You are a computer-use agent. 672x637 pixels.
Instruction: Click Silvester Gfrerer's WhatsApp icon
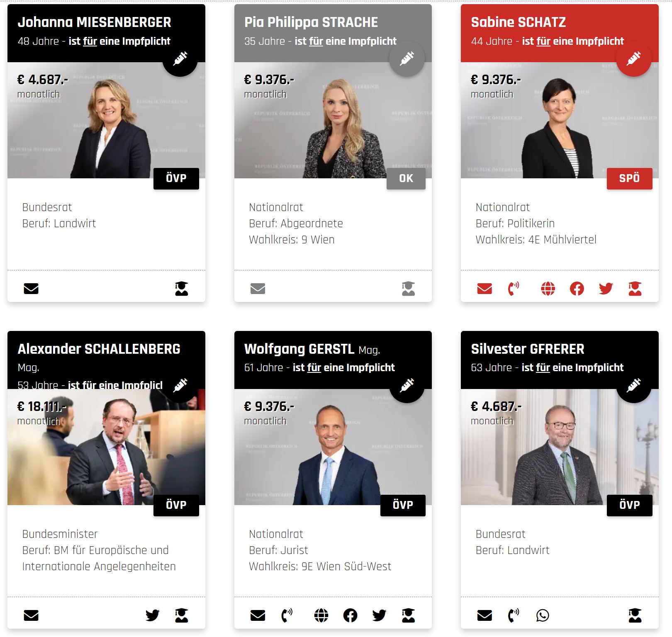point(543,615)
